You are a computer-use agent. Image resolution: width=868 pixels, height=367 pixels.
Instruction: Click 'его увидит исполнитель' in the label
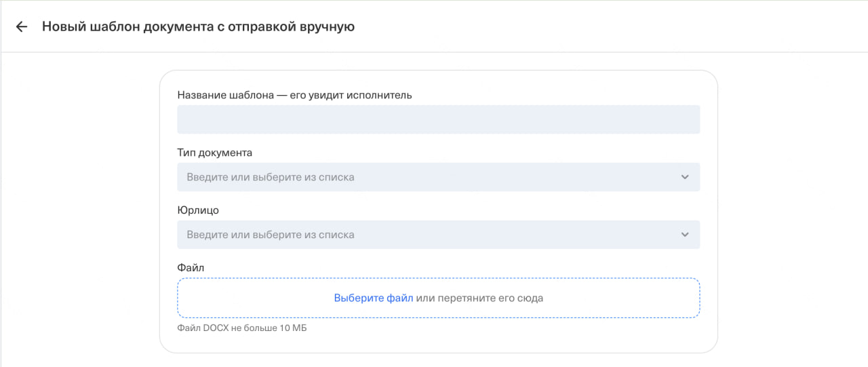pyautogui.click(x=351, y=95)
